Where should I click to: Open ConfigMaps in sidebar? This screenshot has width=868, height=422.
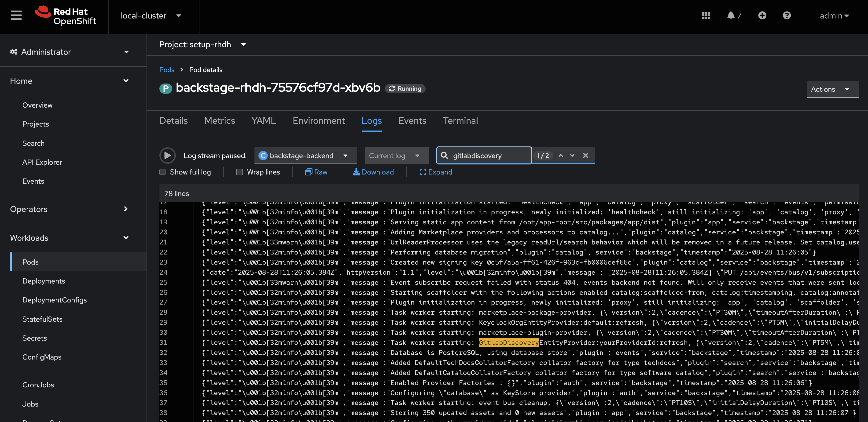click(x=42, y=357)
